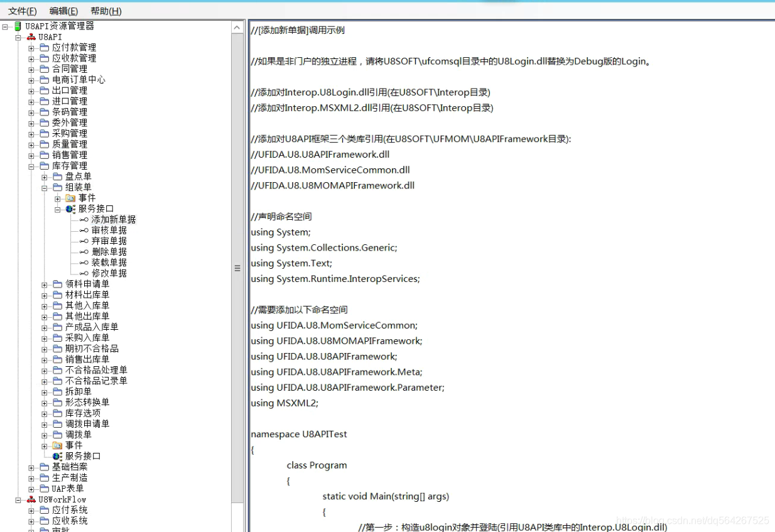Image resolution: width=775 pixels, height=532 pixels.
Task: Select the 采购管理 tree item
Action: coord(70,133)
